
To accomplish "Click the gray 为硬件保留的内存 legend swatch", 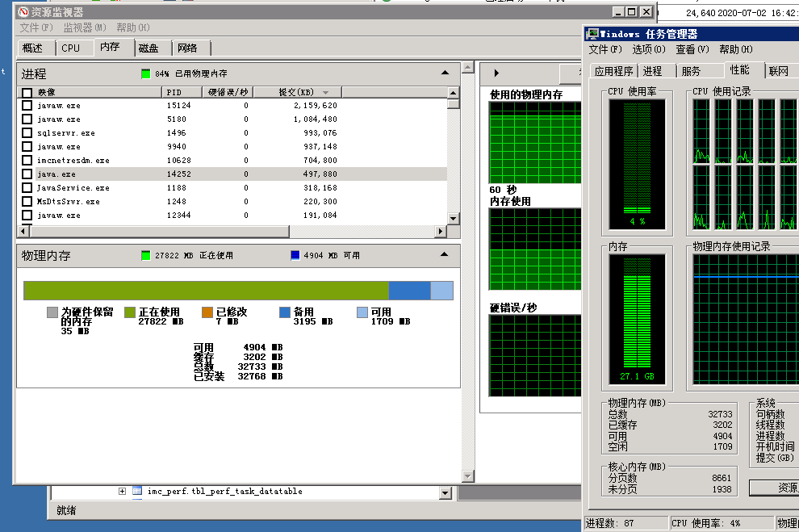I will tap(52, 312).
